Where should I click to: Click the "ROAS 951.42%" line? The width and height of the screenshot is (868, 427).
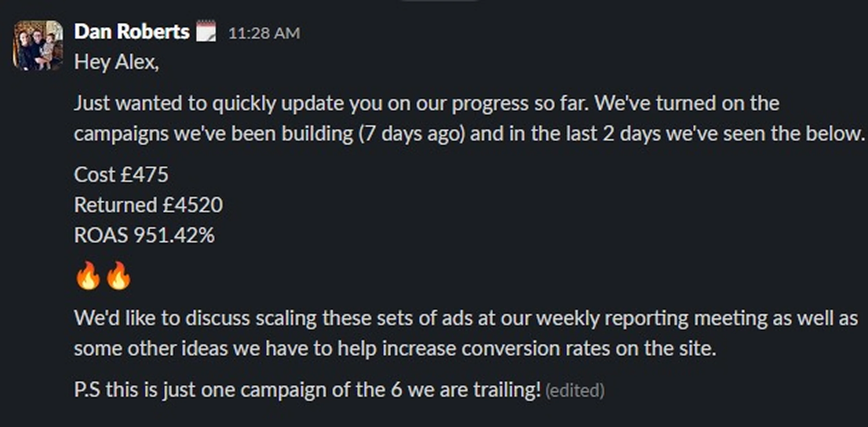pyautogui.click(x=144, y=235)
